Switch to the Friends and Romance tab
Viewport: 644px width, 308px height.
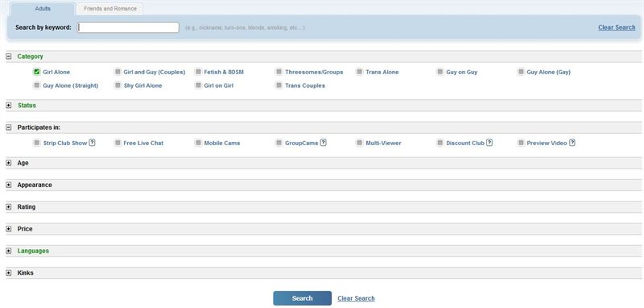pyautogui.click(x=110, y=9)
